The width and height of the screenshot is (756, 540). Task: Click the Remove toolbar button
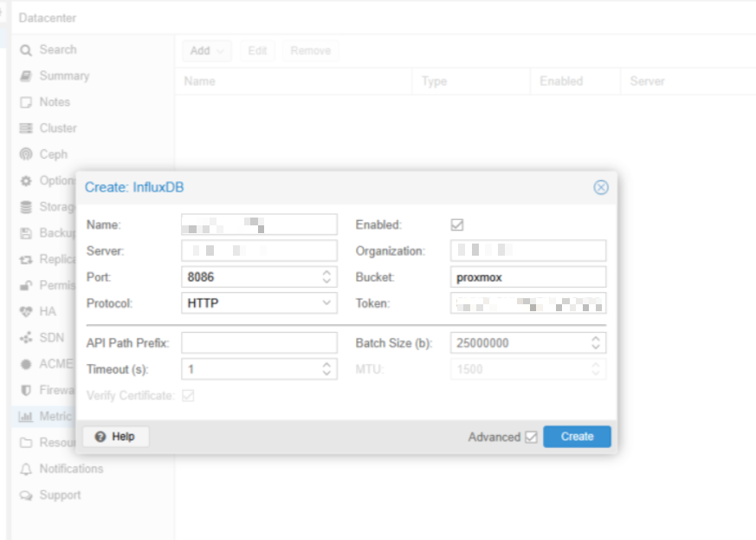311,50
